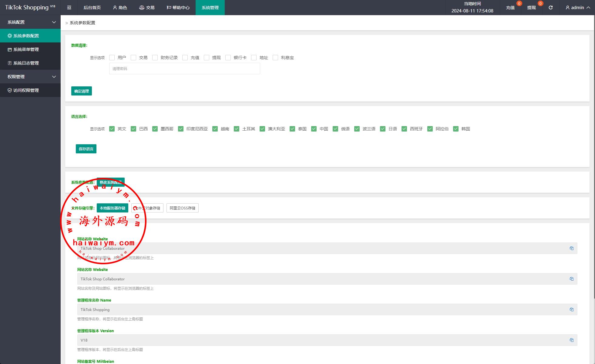This screenshot has height=364, width=595.
Task: Click copy icon next to V18 version field
Action: (571, 340)
